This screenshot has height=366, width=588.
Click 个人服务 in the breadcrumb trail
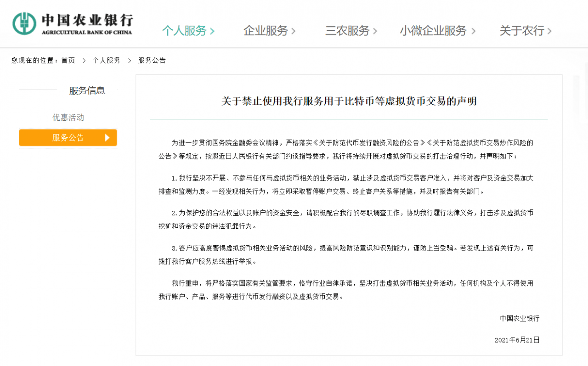tap(107, 60)
